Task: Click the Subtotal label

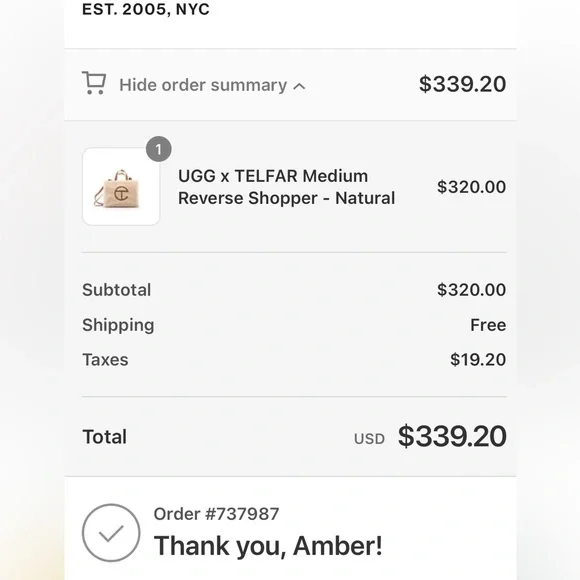Action: point(117,290)
